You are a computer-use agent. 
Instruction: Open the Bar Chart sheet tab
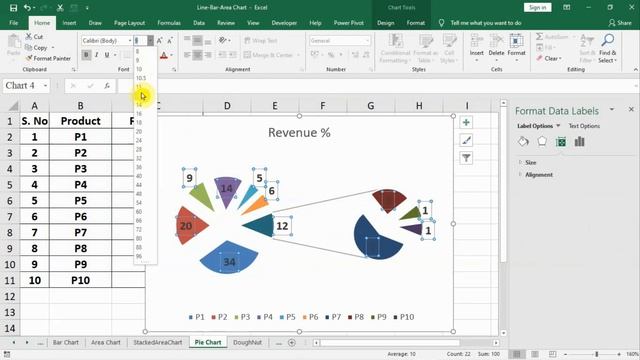tap(65, 342)
